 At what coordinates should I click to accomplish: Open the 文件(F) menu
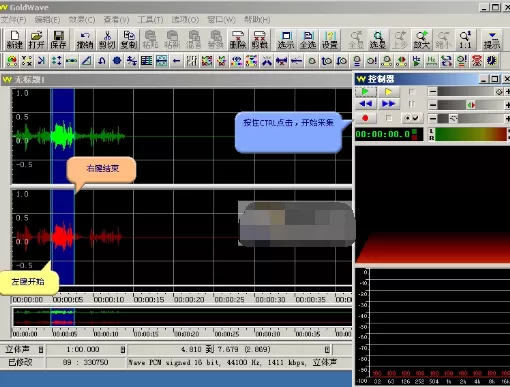pos(13,20)
